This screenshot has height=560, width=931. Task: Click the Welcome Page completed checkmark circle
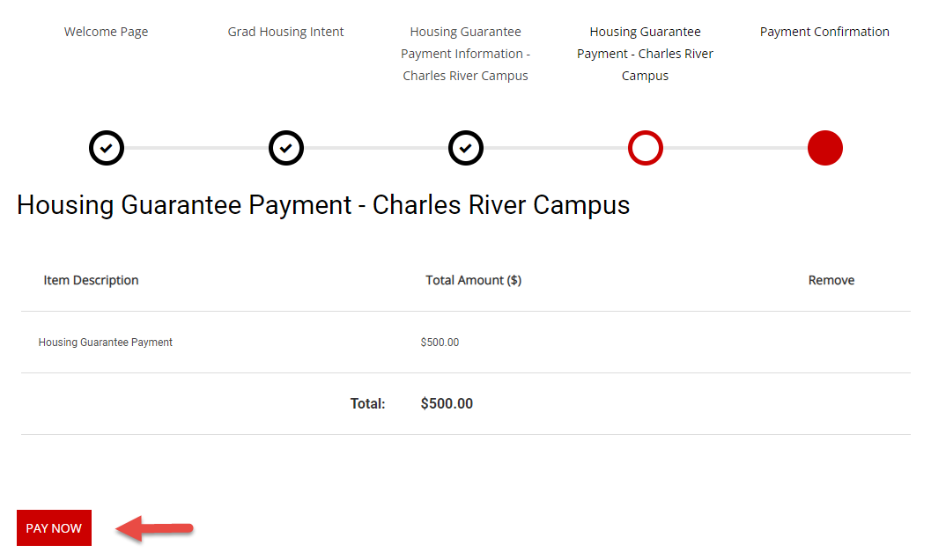point(107,148)
